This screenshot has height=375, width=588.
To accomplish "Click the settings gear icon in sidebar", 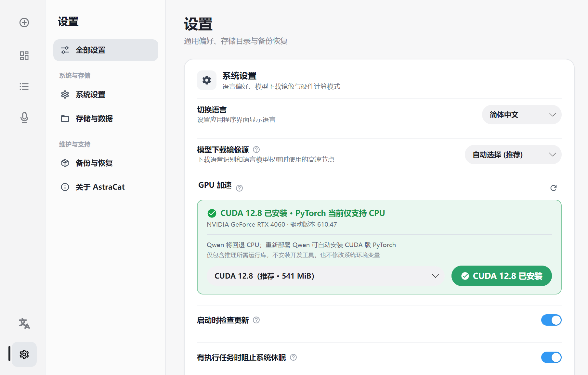I will (x=24, y=354).
